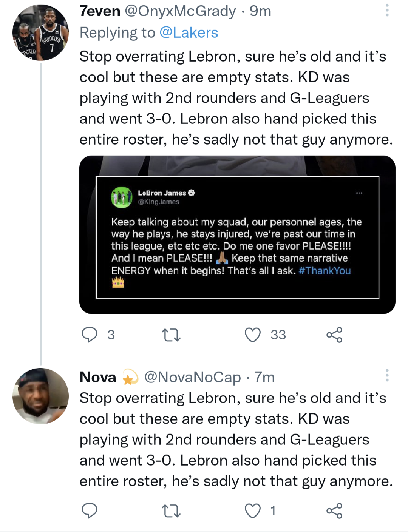Reply to 7even's tweet
Viewport: 408px width, 532px height.
(90, 335)
